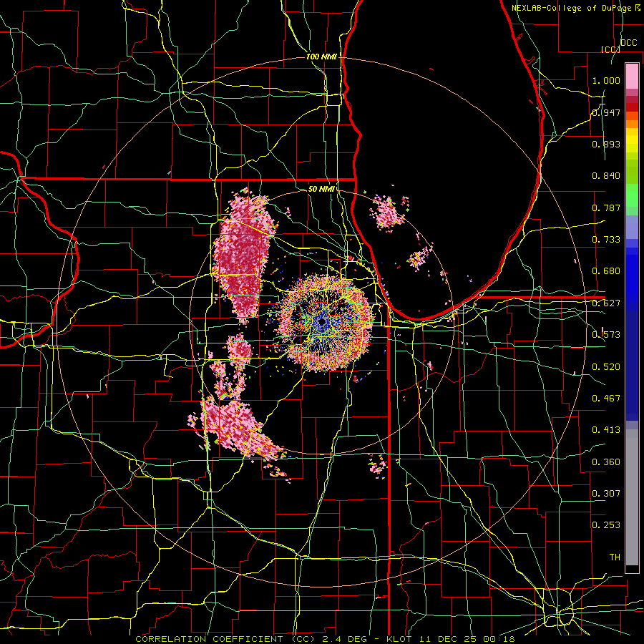Select the 0.787 scale value

(x=606, y=208)
